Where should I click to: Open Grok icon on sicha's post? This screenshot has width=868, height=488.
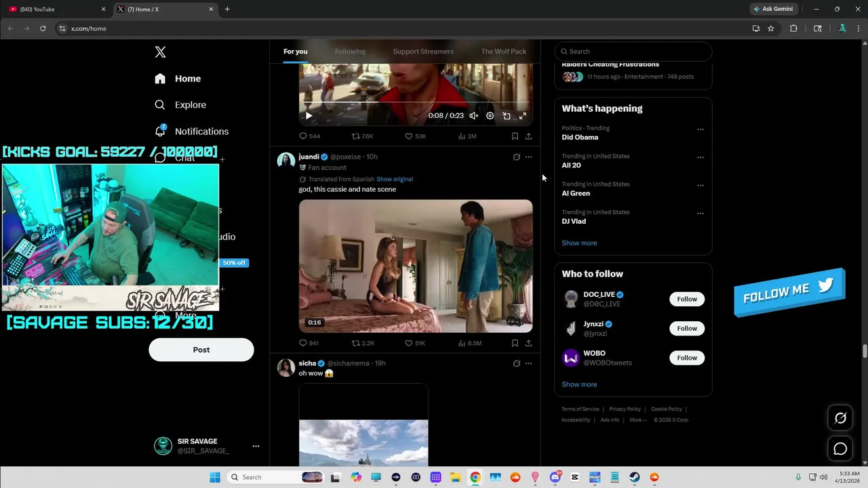(x=516, y=363)
